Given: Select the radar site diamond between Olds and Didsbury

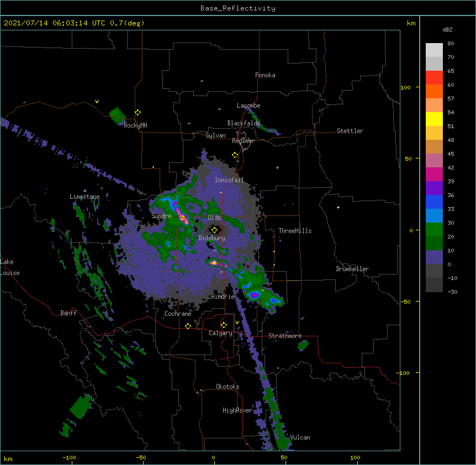Looking at the screenshot, I should click(x=214, y=230).
